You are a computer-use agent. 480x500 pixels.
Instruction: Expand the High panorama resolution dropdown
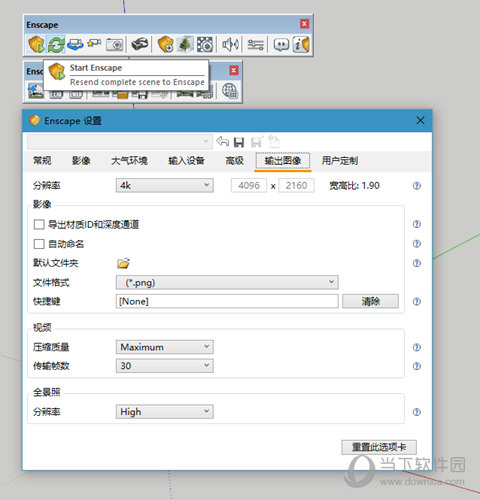[165, 412]
